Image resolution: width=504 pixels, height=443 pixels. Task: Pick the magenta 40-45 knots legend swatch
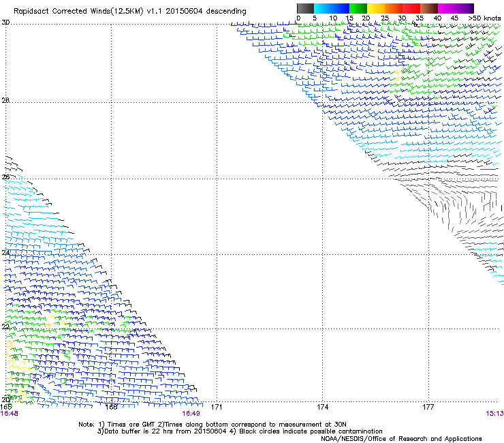coord(447,8)
